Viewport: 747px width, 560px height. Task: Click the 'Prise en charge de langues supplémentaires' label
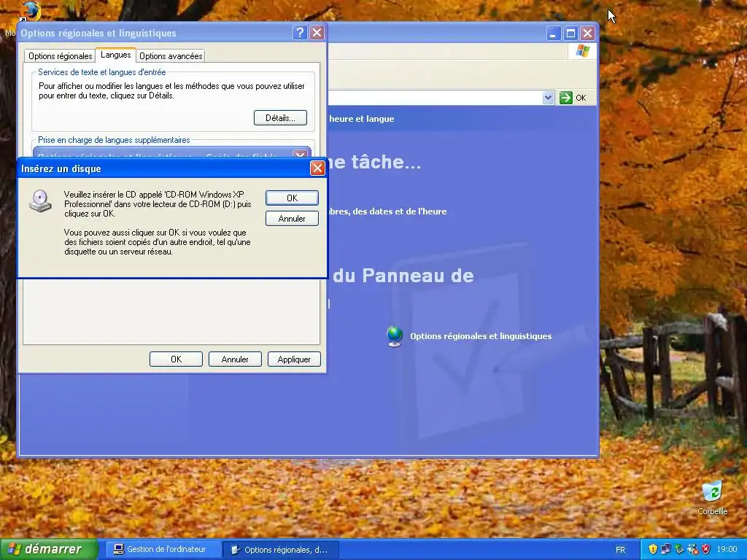pos(114,140)
